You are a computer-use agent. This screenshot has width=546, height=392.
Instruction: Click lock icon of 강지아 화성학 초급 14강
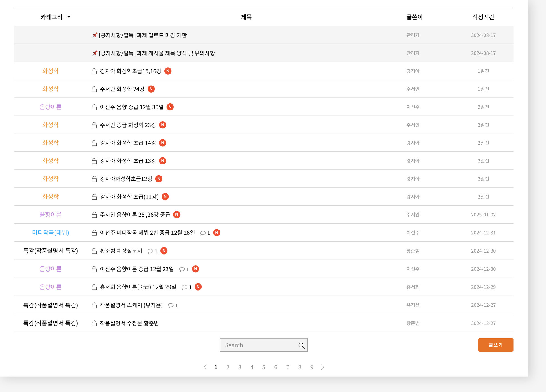(x=94, y=143)
